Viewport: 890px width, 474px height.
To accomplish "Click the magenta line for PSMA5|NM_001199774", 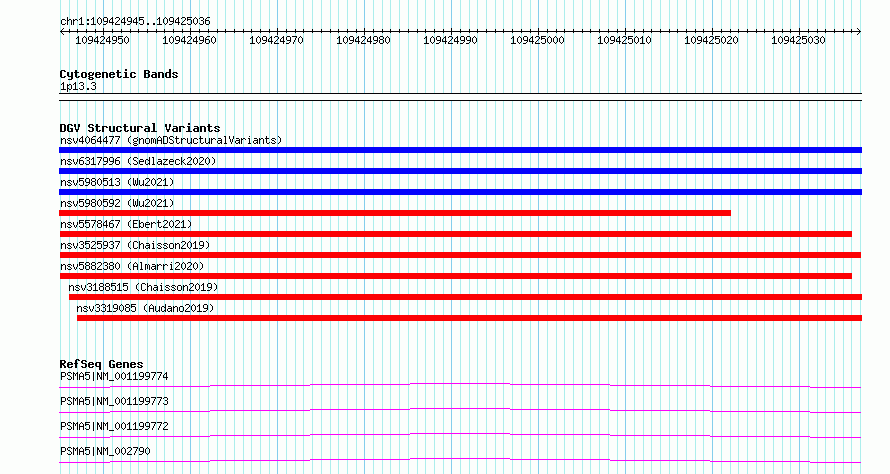I will pyautogui.click(x=460, y=386).
